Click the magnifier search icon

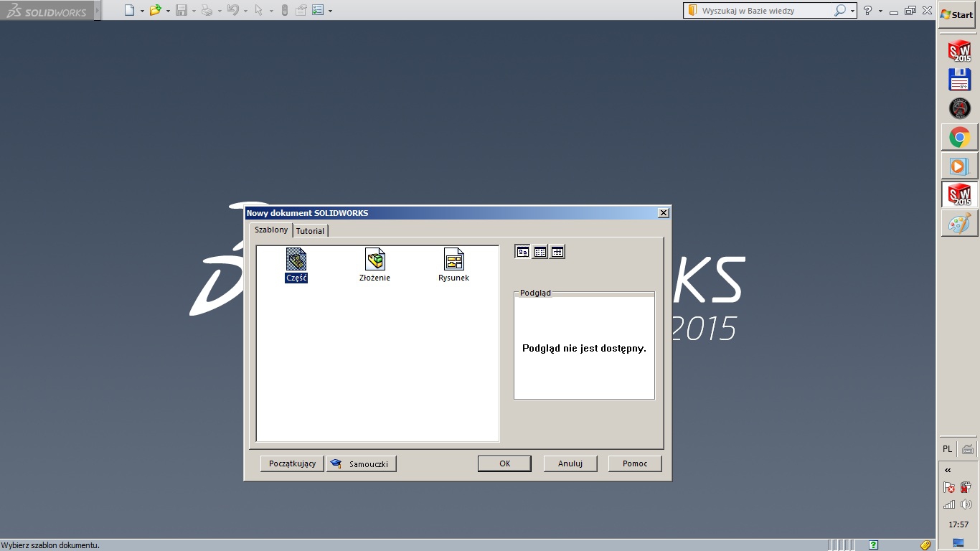click(840, 11)
